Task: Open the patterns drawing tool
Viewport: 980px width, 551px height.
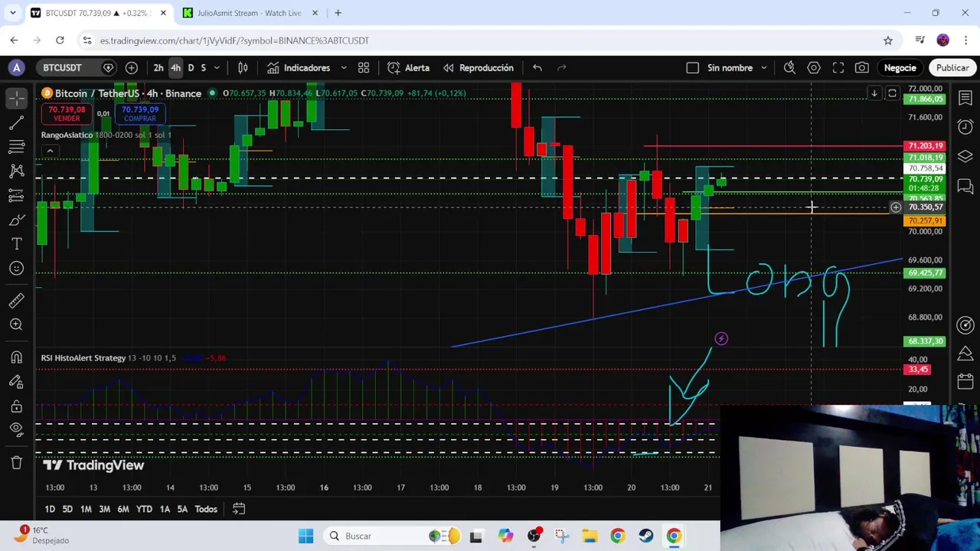Action: point(17,171)
